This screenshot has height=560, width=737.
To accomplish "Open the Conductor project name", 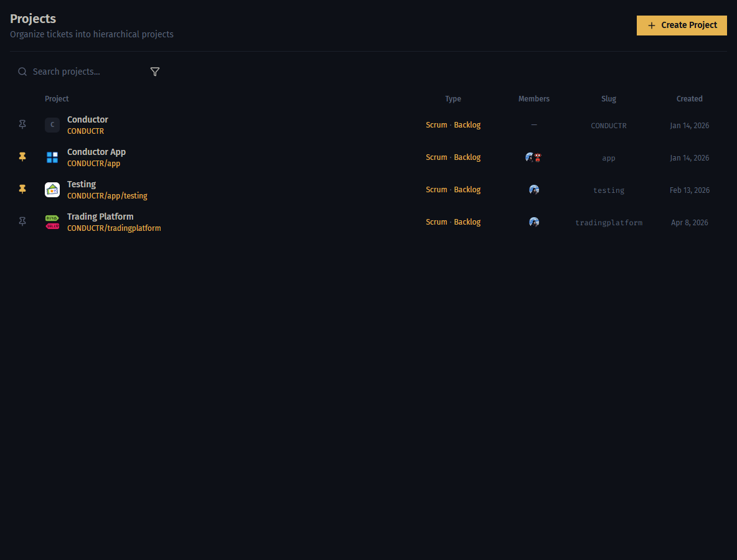I will (87, 119).
